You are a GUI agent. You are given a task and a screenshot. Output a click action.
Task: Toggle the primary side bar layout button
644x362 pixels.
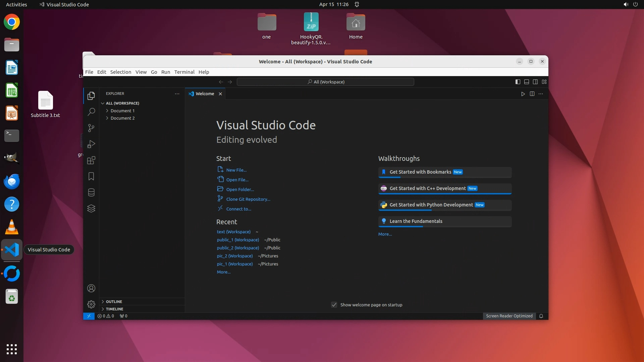pos(518,82)
